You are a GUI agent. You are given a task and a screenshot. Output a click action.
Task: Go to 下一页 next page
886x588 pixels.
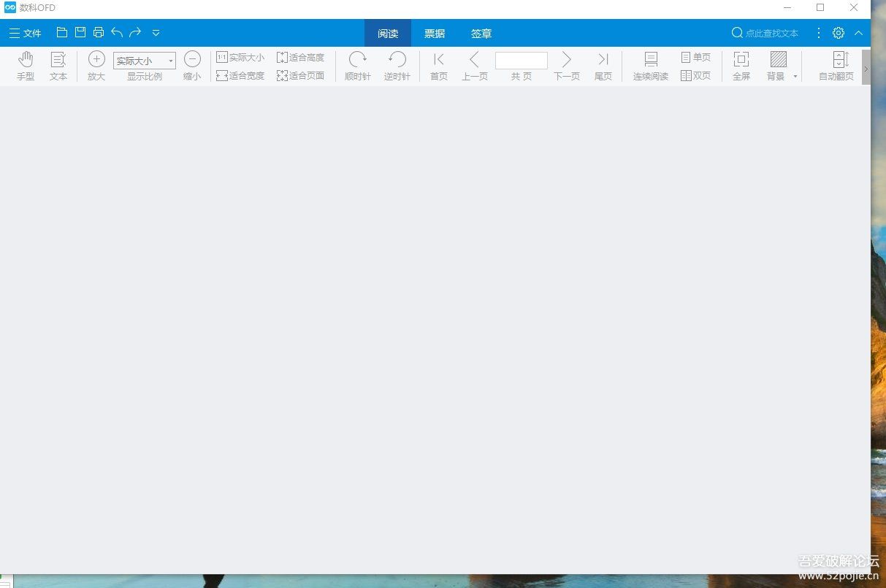click(567, 66)
